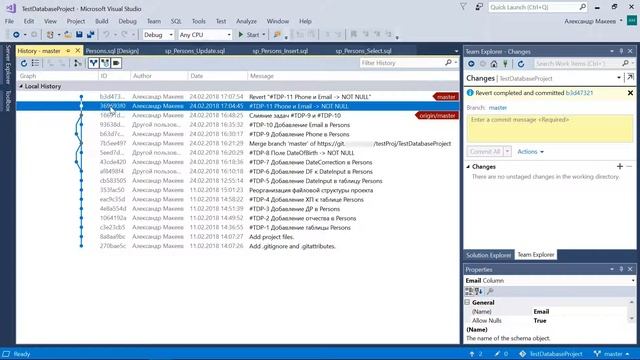The height and width of the screenshot is (360, 640).
Task: Click the Redo toolbar icon
Action: pos(124,35)
